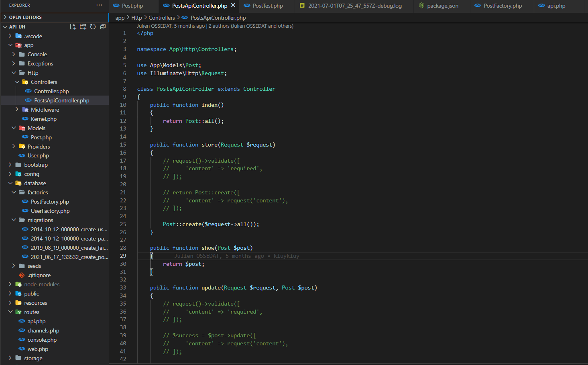Open channels.php in routes

[55, 330]
